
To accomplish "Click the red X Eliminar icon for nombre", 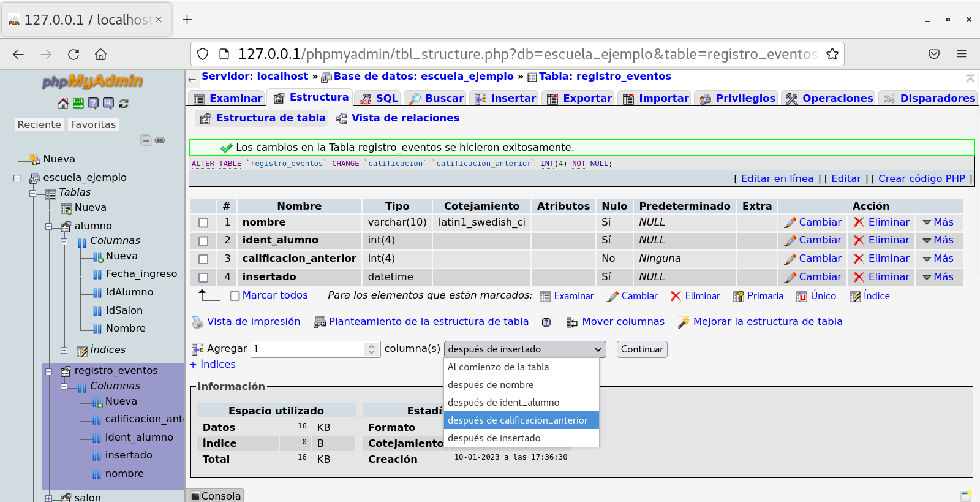I will (859, 222).
